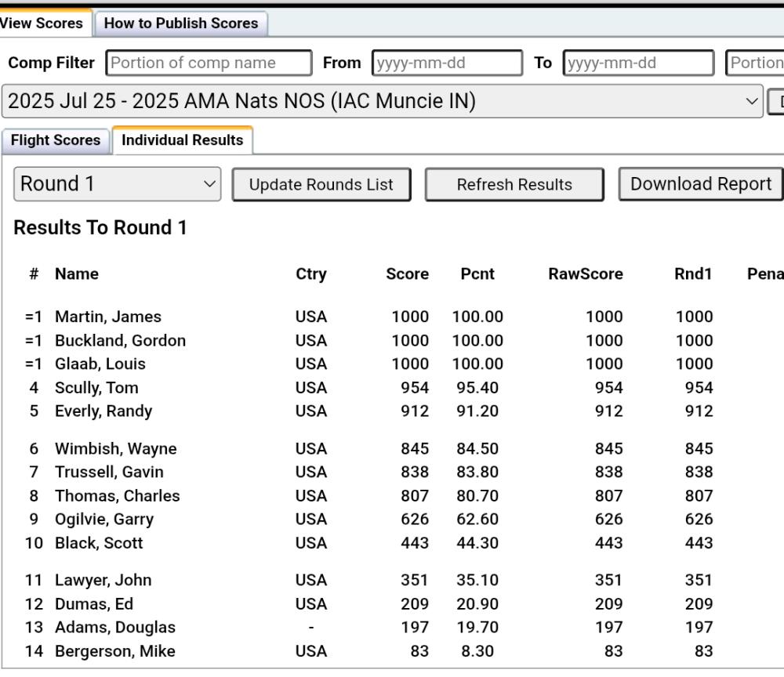The image size is (784, 677).
Task: Select the name Black, Scott
Action: point(99,542)
